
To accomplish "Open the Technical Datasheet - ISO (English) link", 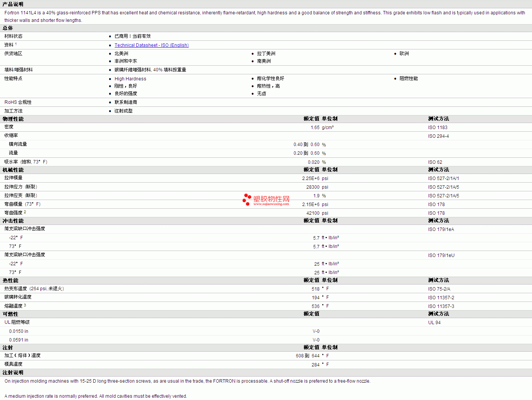I will pos(151,45).
